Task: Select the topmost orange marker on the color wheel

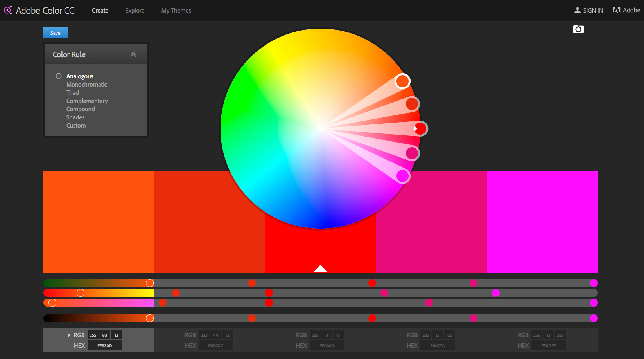Action: click(402, 81)
